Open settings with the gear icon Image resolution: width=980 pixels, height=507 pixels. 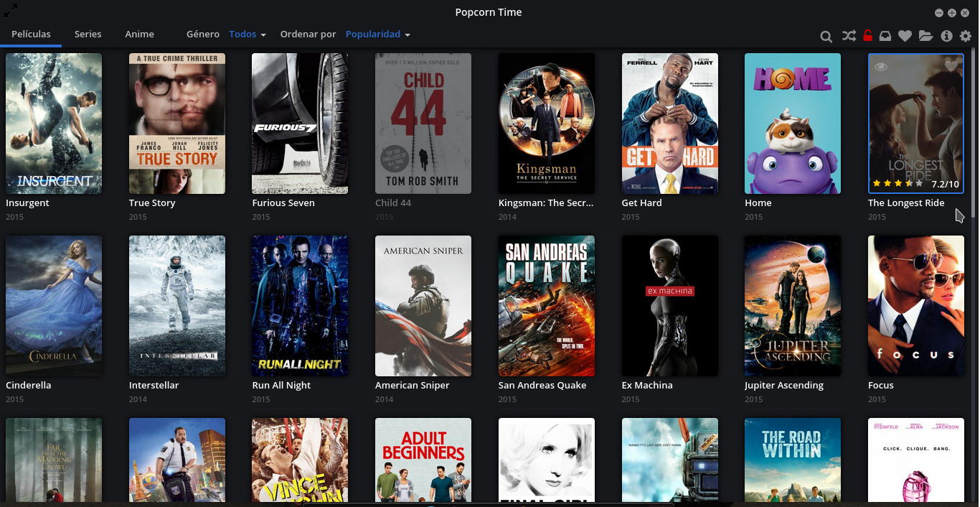point(966,36)
